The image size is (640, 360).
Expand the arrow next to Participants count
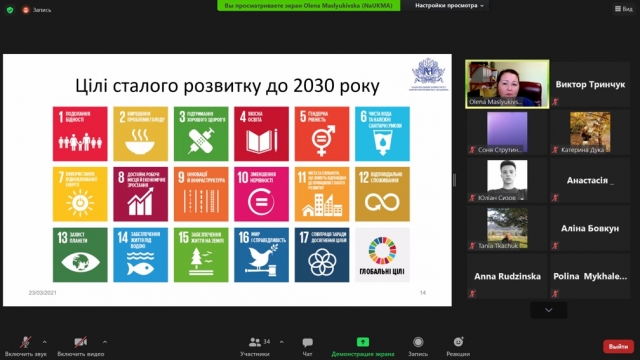tap(282, 342)
